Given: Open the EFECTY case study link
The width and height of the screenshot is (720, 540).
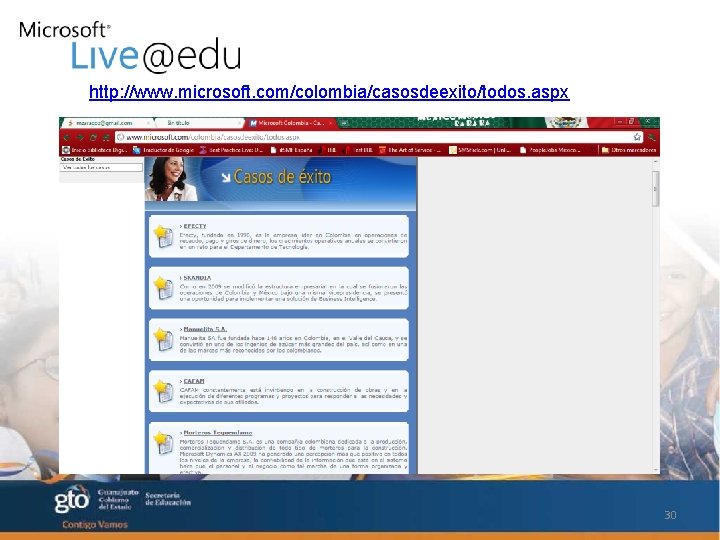Looking at the screenshot, I should (195, 226).
